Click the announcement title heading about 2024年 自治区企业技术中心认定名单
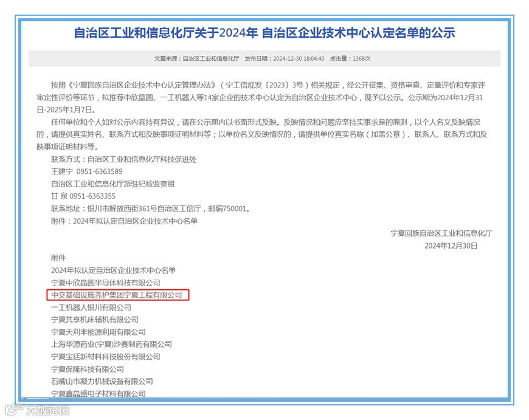529x420 pixels. click(x=264, y=33)
